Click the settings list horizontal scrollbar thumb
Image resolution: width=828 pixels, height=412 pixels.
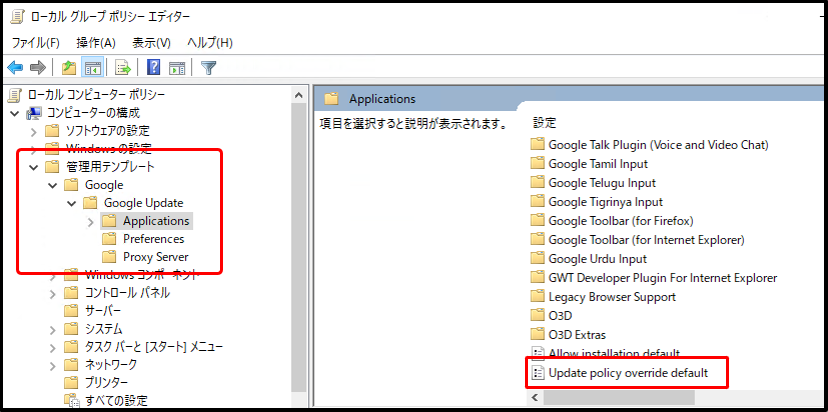click(x=619, y=397)
